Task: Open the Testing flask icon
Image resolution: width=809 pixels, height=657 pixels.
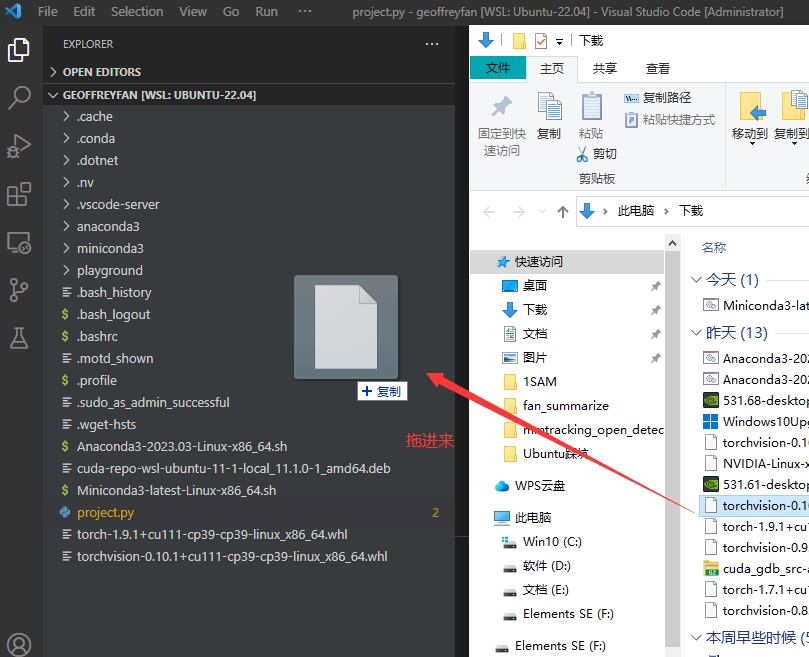Action: 19,338
